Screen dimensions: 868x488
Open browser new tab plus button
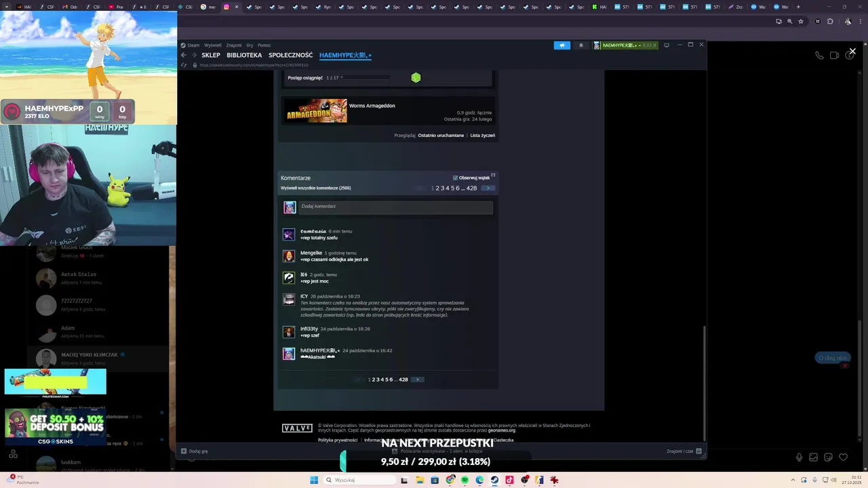pyautogui.click(x=798, y=7)
